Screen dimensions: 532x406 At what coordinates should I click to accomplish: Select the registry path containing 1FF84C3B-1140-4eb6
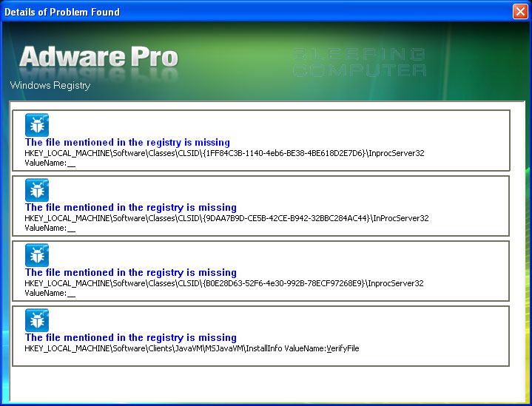click(224, 153)
